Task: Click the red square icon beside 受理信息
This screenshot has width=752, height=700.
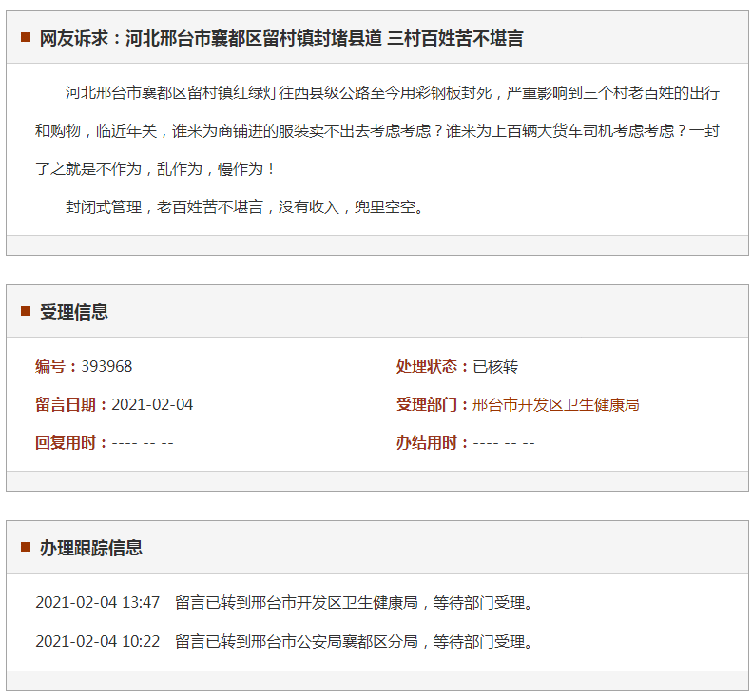Action: click(26, 311)
